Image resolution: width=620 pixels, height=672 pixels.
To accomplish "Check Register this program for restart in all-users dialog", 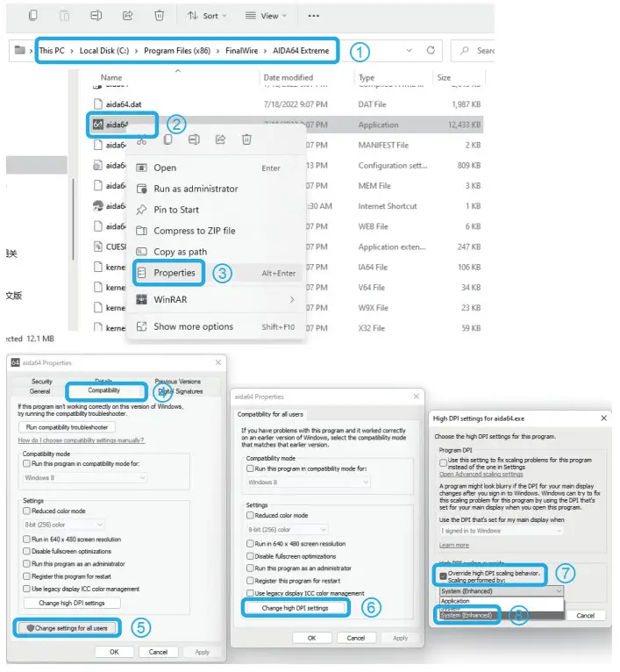I will 250,581.
